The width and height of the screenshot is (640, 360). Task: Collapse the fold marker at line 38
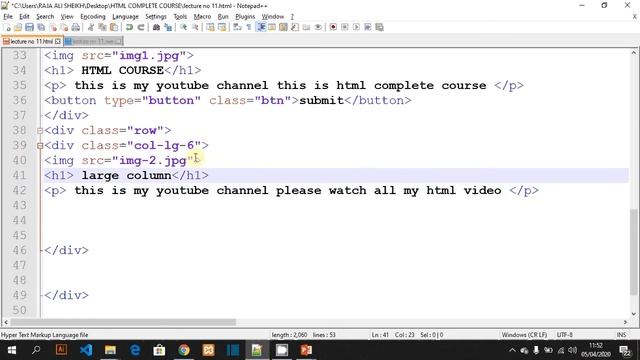point(40,131)
